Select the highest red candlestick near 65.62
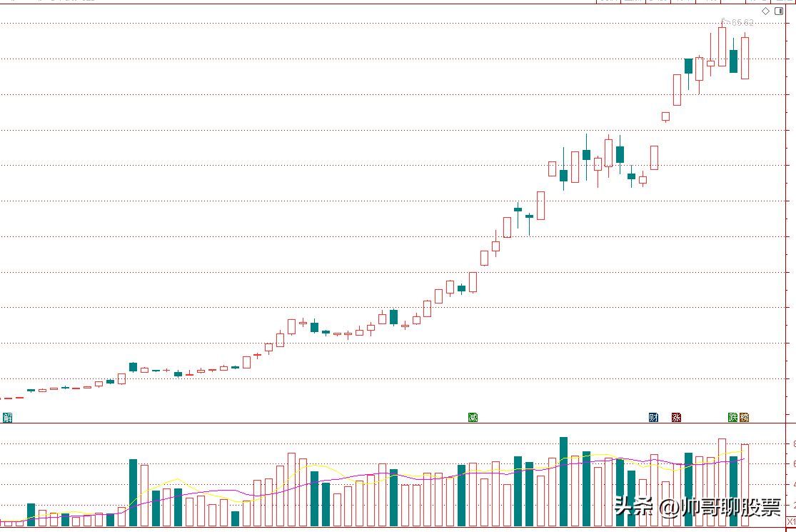Viewport: 796px width, 532px height. [x=722, y=47]
